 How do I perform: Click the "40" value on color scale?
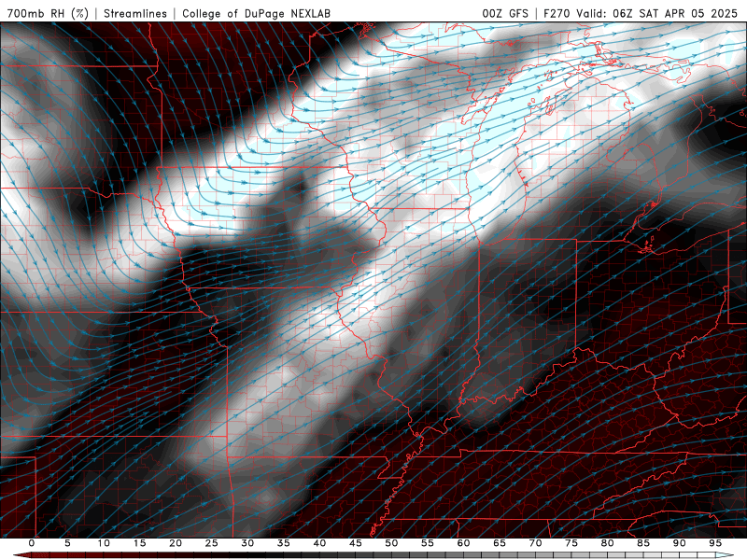coord(319,543)
